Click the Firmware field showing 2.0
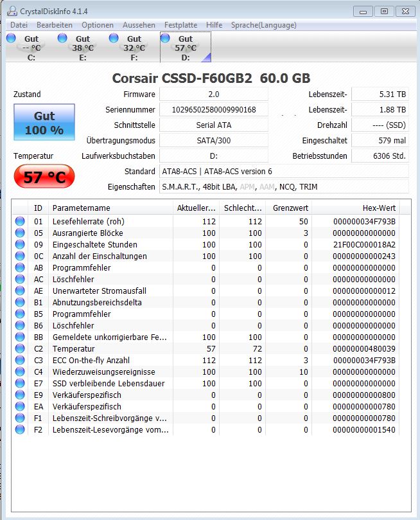 (x=214, y=94)
